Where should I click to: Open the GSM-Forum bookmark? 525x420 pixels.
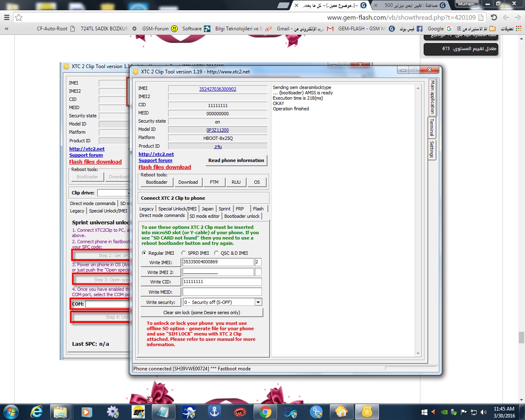tap(160, 29)
